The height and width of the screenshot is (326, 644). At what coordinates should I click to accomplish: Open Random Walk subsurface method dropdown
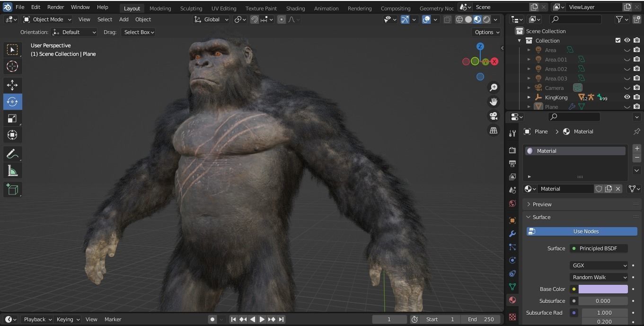point(599,277)
